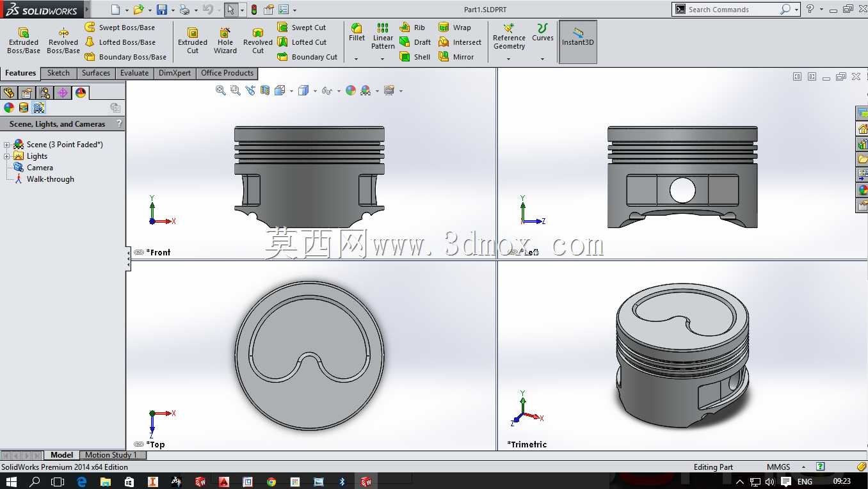The width and height of the screenshot is (868, 489).
Task: Open the Office Products tab
Action: [227, 73]
